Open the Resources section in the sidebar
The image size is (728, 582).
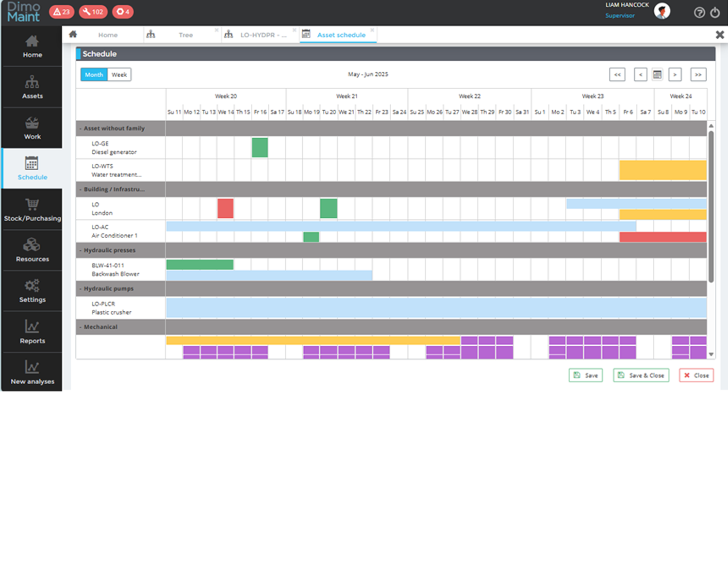(x=32, y=250)
